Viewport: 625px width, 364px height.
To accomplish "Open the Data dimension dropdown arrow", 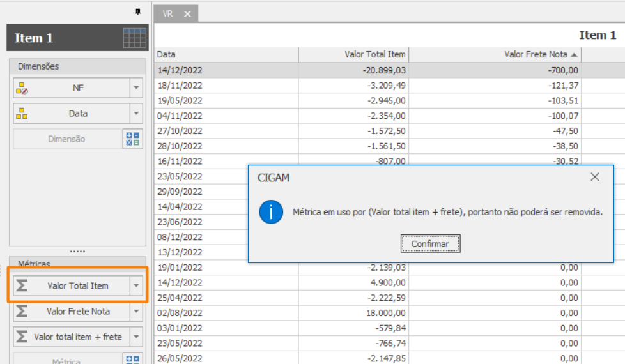I will 136,114.
